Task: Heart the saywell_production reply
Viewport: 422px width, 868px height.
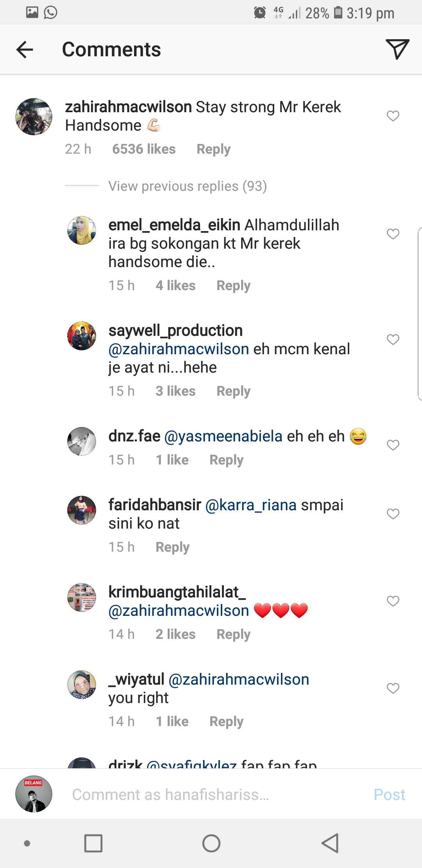Action: point(393,339)
